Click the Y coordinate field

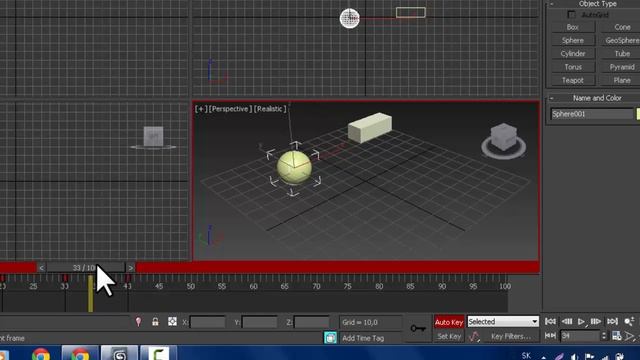click(x=259, y=322)
